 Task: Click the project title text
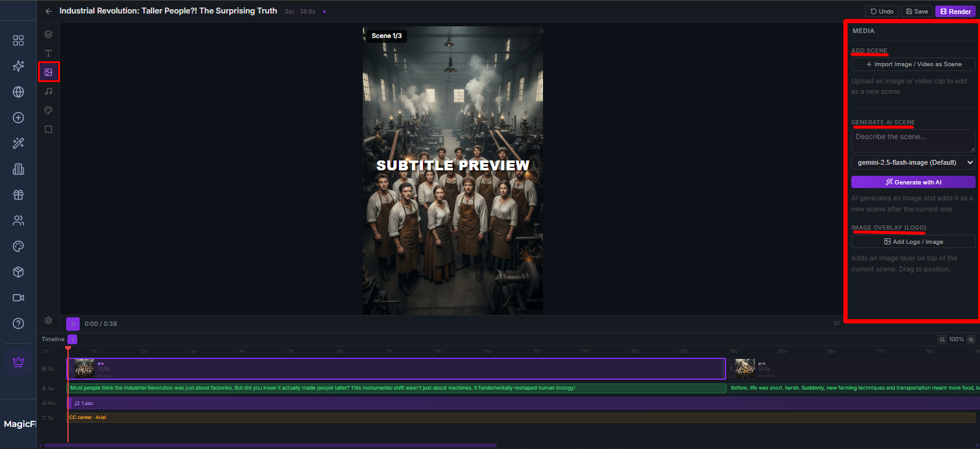tap(168, 11)
